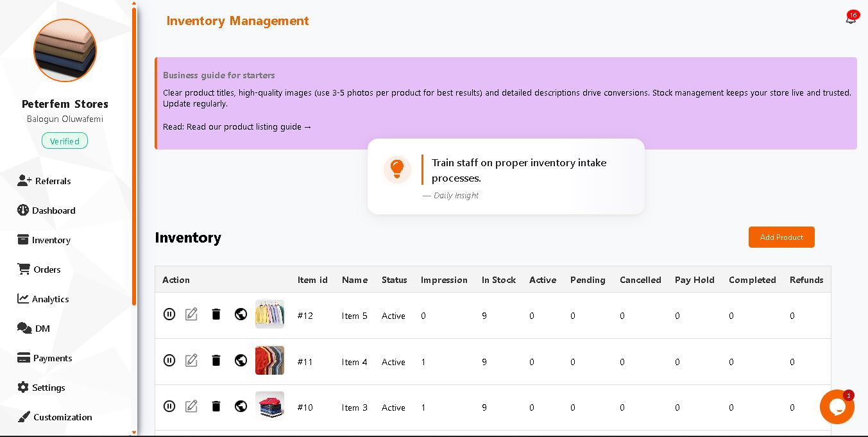Select Inventory in the sidebar menu
This screenshot has height=437, width=868.
tap(51, 240)
